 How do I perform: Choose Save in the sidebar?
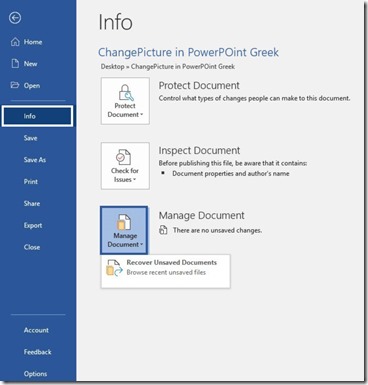tap(30, 138)
